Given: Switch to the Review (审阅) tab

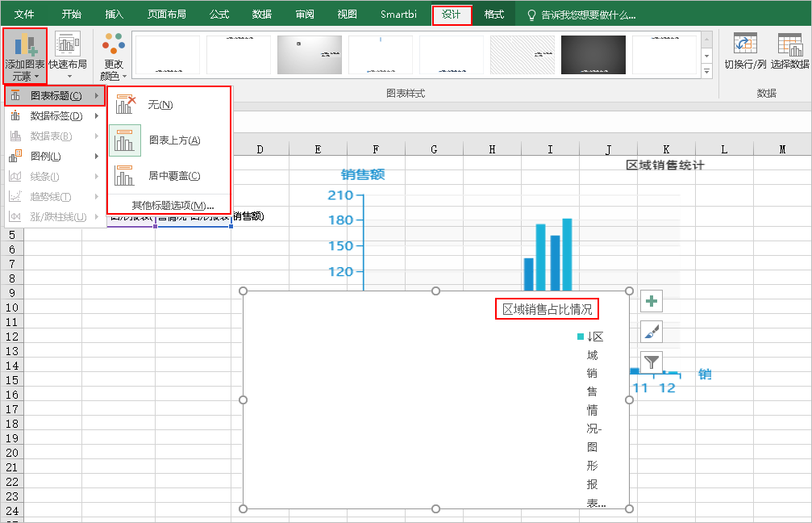Looking at the screenshot, I should pos(305,14).
